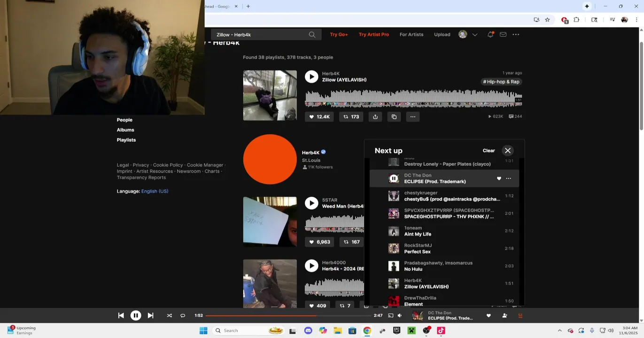Open the Cookie Manager link
The image size is (644, 338).
pos(205,165)
